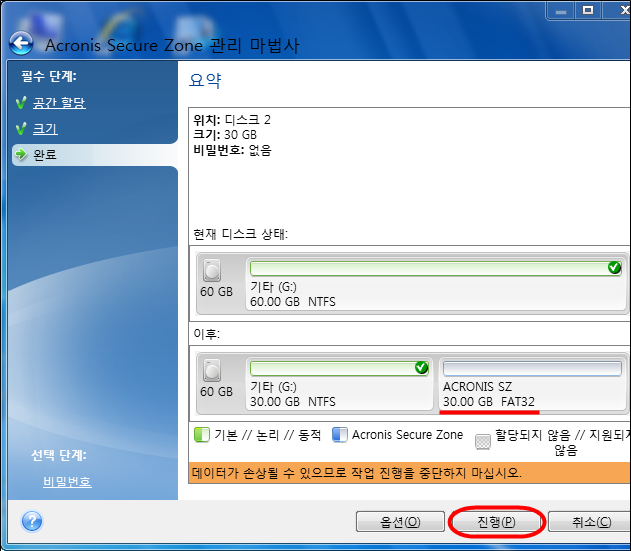Click the 현재 디스크 상태 label
631x551 pixels.
(241, 234)
